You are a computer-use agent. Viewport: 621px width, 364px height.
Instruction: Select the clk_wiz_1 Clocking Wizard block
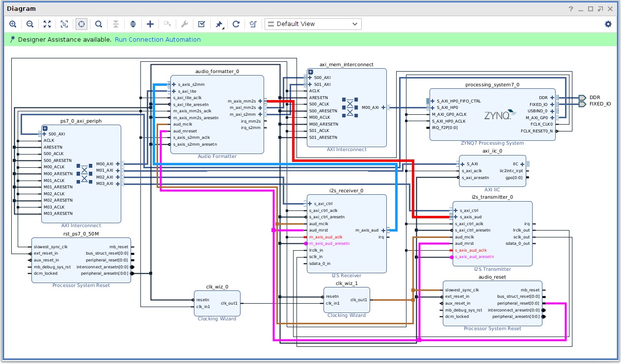[x=347, y=300]
